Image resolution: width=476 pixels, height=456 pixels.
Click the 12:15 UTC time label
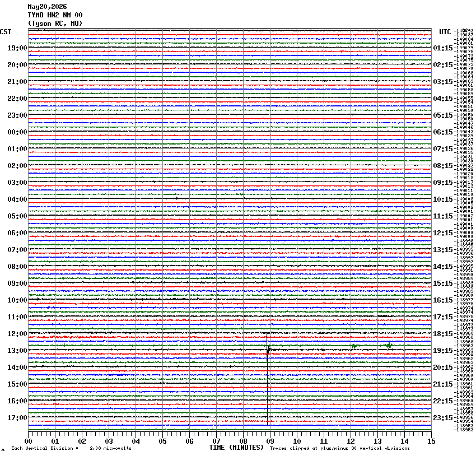[x=443, y=233]
